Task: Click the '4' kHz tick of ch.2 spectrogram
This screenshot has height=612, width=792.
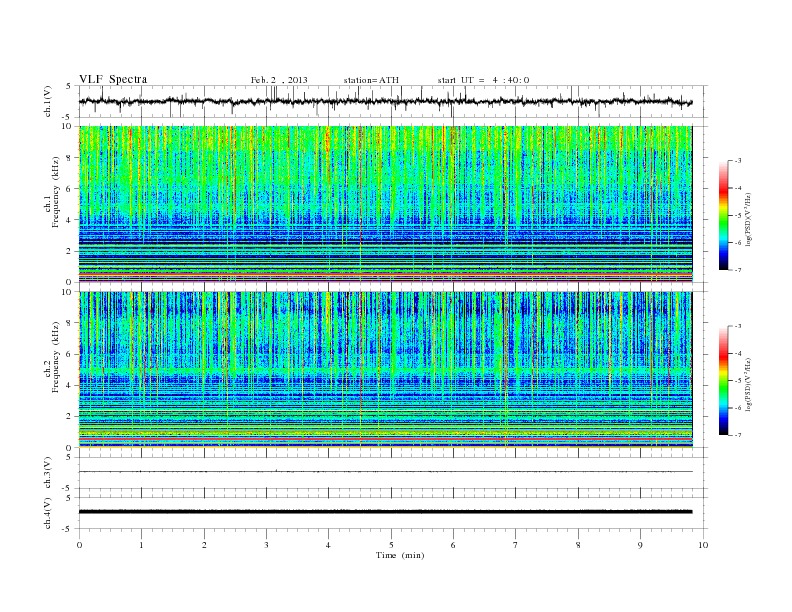Action: pos(70,386)
